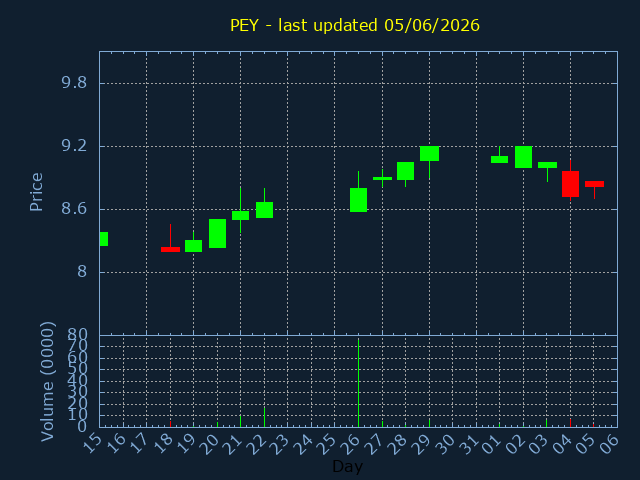
Task: Click the 8.6 price axis label
Action: (x=74, y=209)
